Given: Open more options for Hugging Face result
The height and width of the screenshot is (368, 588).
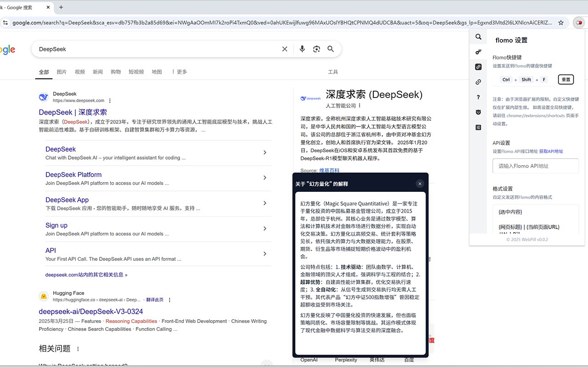Looking at the screenshot, I should (x=170, y=300).
